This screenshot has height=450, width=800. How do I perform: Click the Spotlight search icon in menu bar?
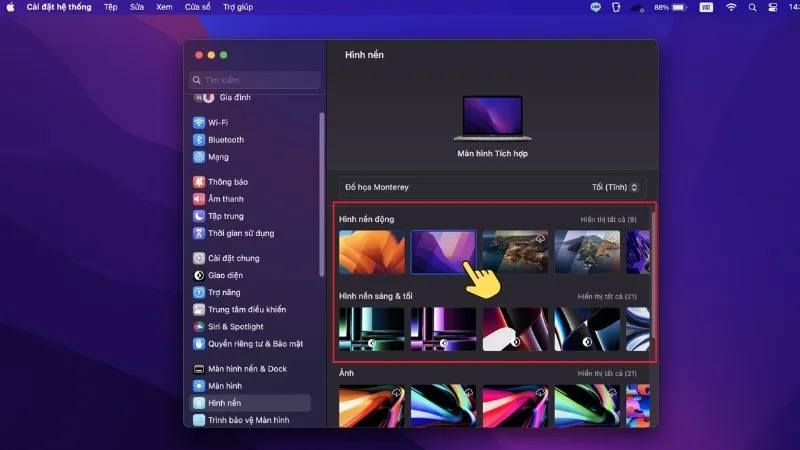pos(752,7)
